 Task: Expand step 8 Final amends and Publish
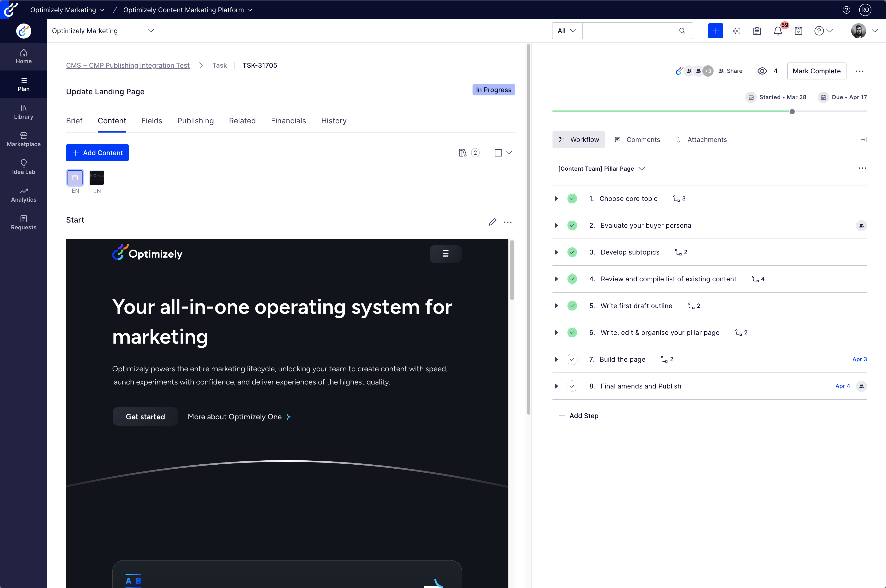(x=556, y=386)
